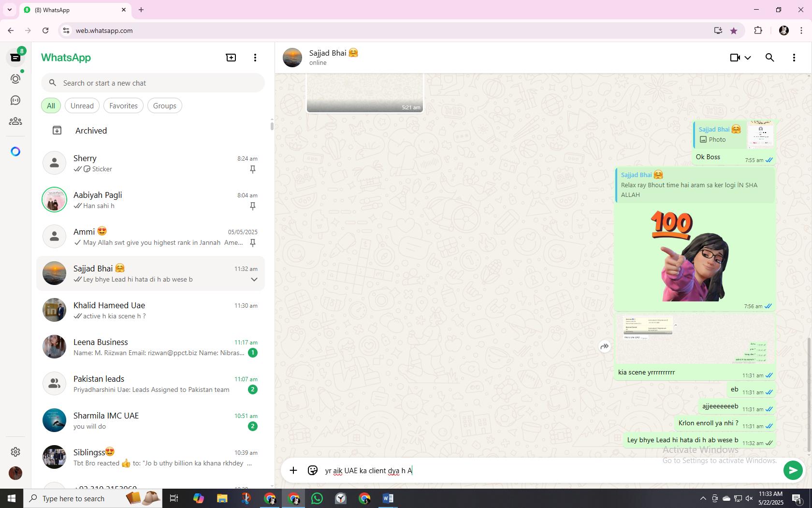This screenshot has width=812, height=508.
Task: Forward the screenshot image message
Action: (605, 346)
